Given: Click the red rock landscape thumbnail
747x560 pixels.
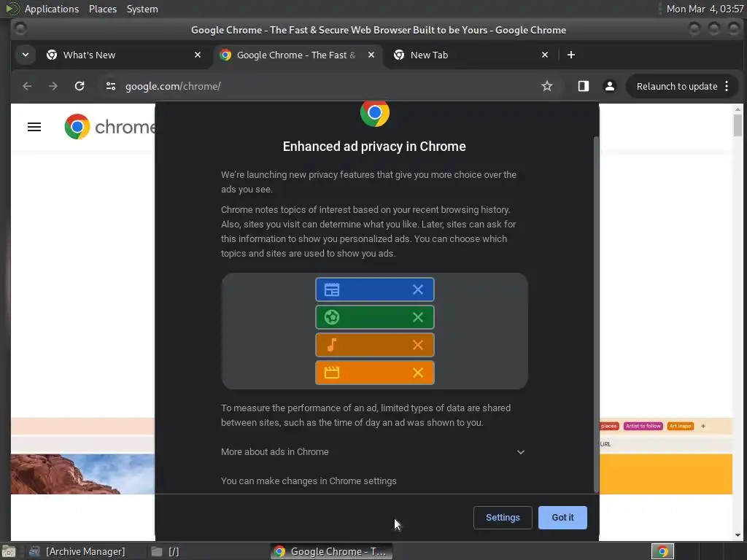Looking at the screenshot, I should pyautogui.click(x=83, y=474).
